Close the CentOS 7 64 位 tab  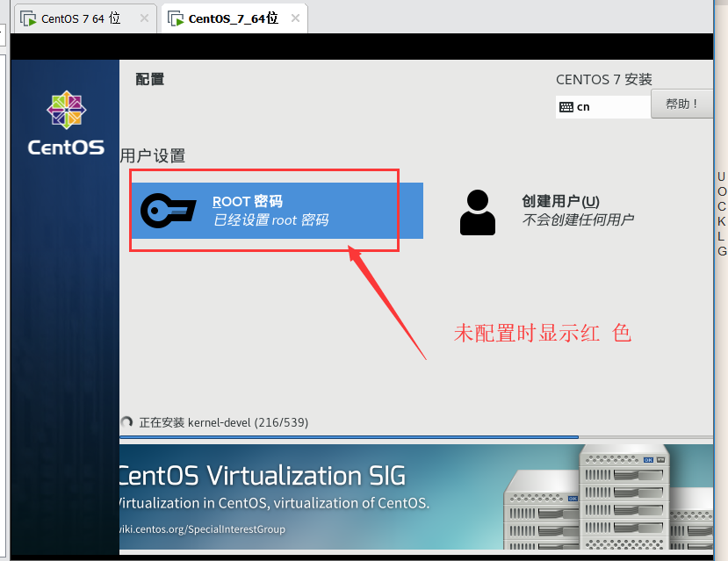pos(144,18)
